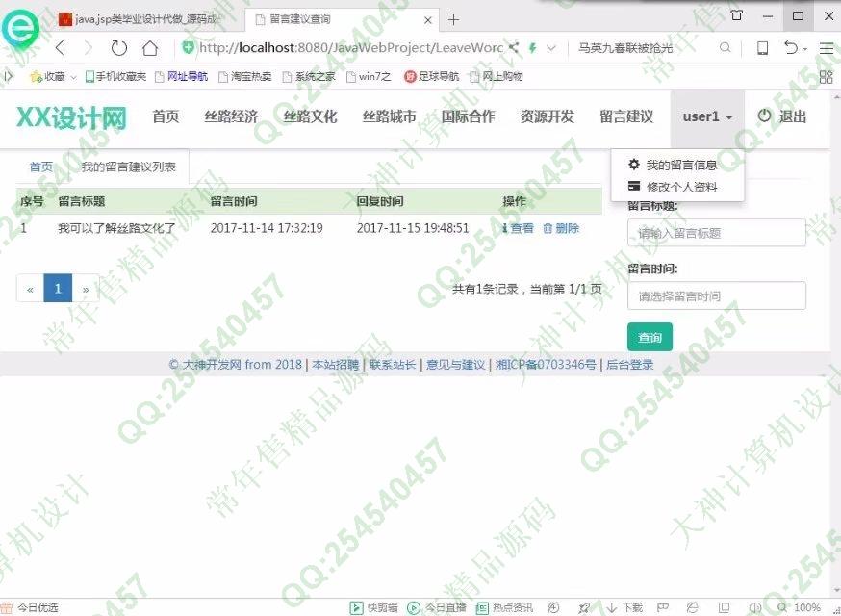Select 我的留言信息 from the user menu
This screenshot has height=616, width=841.
coord(681,166)
